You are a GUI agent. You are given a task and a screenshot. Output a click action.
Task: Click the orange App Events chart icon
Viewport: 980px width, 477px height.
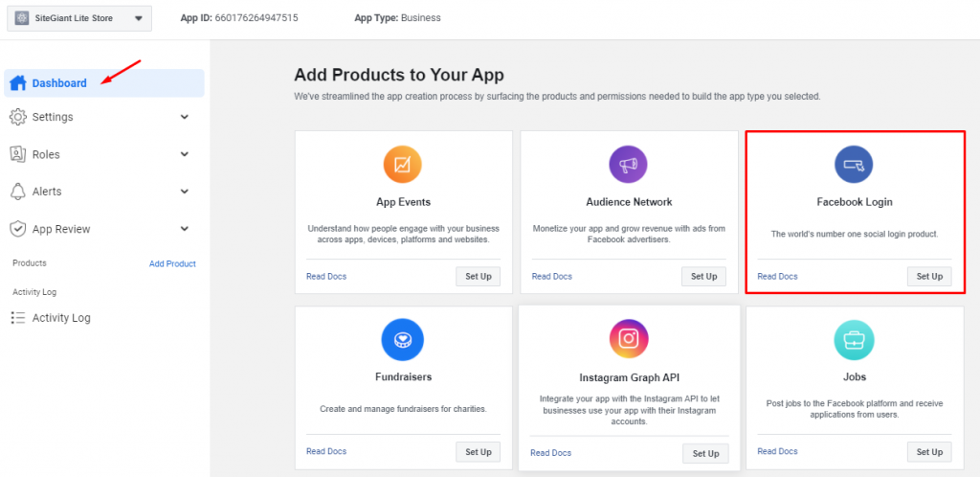pos(403,165)
